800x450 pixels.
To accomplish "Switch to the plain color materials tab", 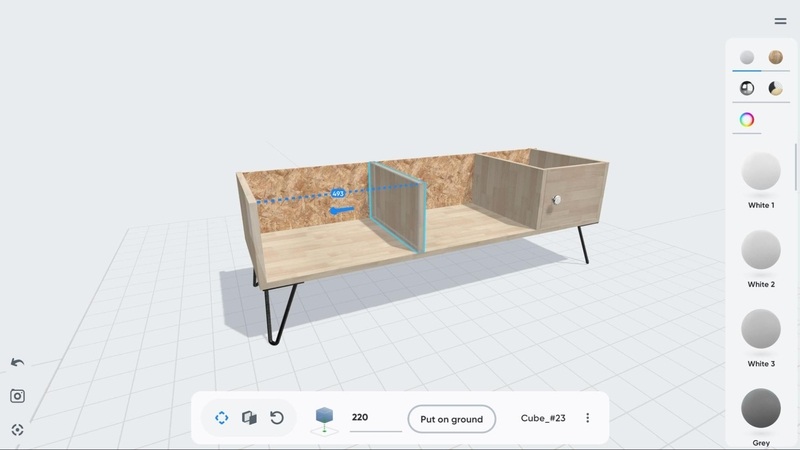I will [x=747, y=58].
